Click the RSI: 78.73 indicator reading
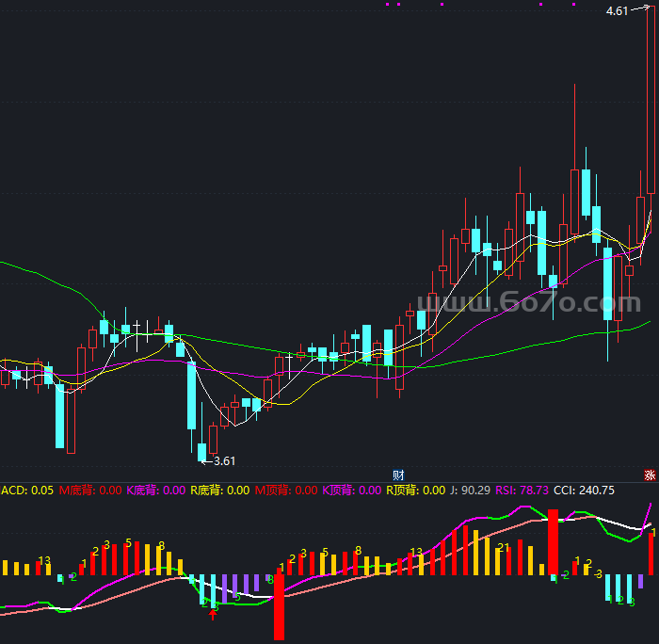 click(x=524, y=490)
